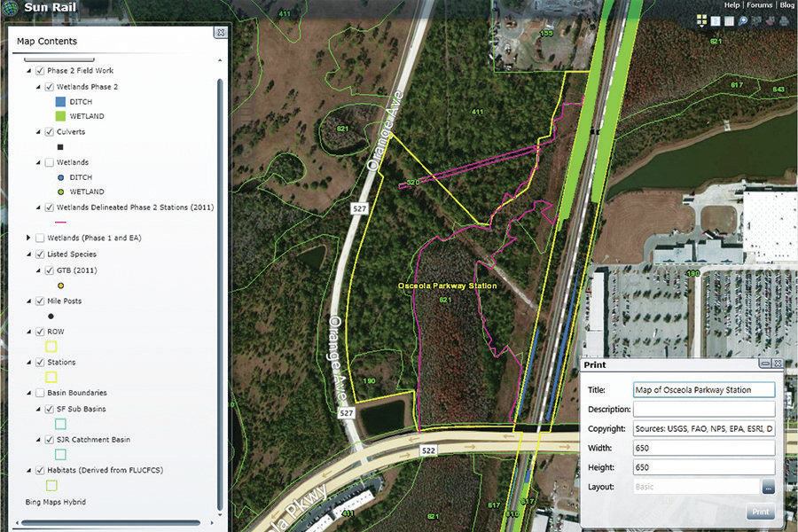
Task: Click the green WETLAND color swatch
Action: [x=59, y=115]
